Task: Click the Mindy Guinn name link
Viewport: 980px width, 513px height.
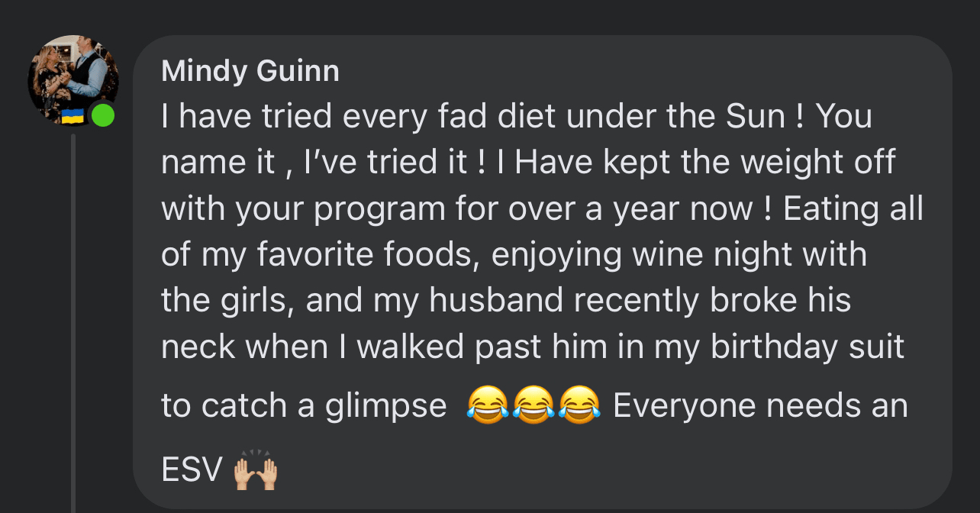Action: pos(250,72)
